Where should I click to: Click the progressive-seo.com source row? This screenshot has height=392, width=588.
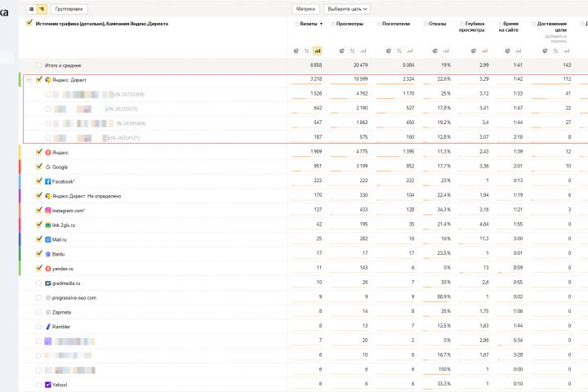[x=74, y=297]
